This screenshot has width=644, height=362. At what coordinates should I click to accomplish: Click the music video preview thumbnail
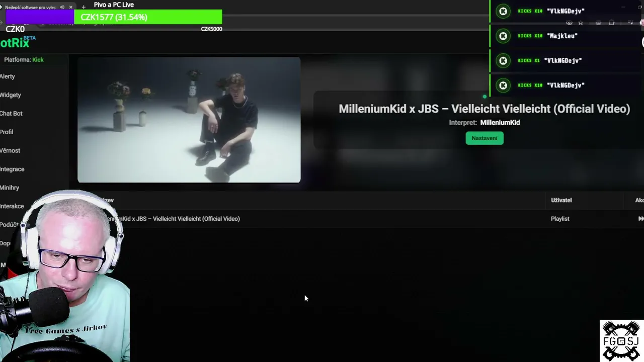(x=189, y=120)
